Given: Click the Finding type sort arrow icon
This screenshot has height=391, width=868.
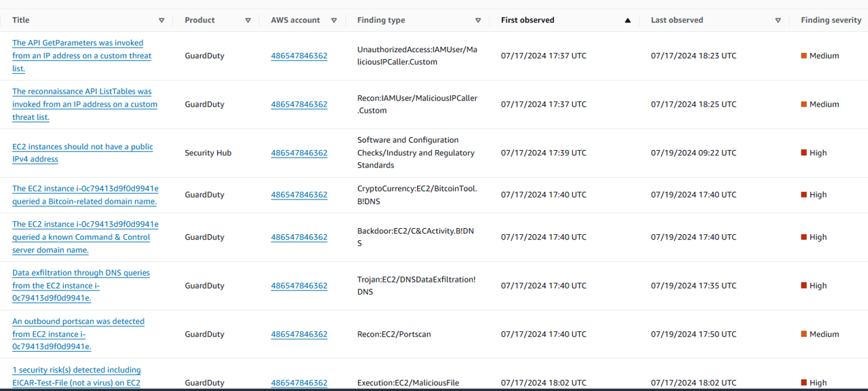Looking at the screenshot, I should tap(478, 20).
